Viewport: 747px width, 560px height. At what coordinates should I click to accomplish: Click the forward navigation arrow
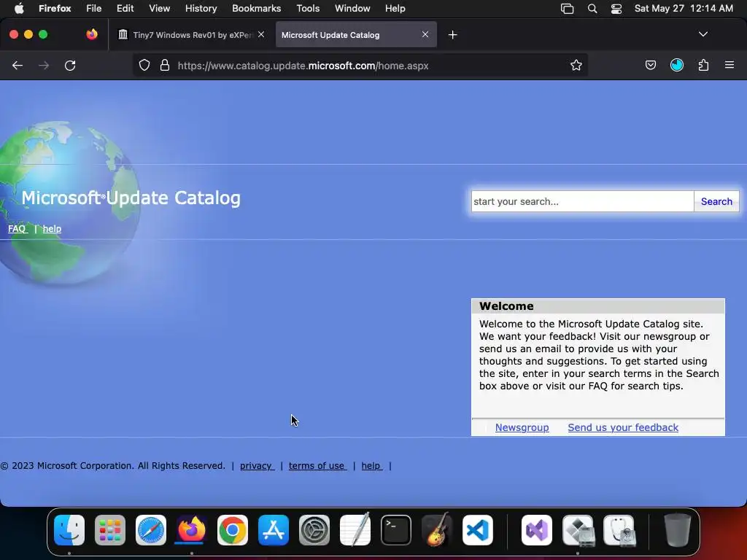44,65
